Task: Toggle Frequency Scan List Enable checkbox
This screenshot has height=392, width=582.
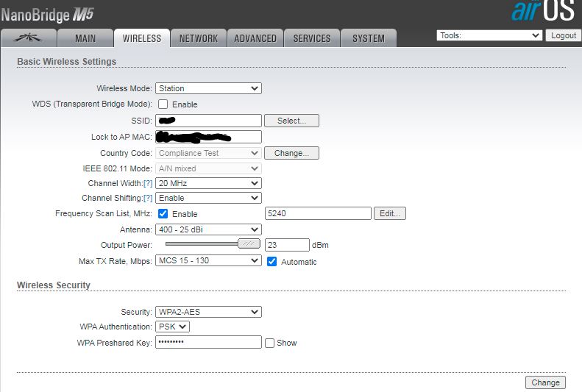Action: click(163, 214)
